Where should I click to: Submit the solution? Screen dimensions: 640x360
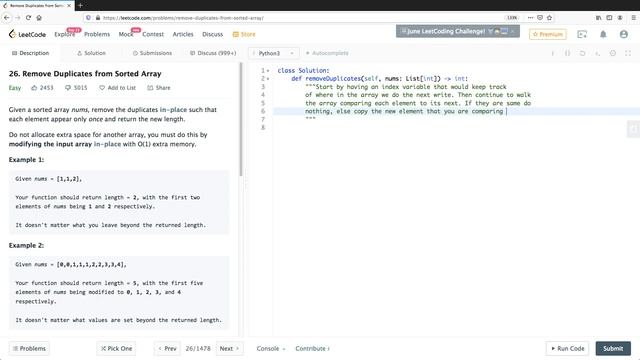[x=613, y=349]
